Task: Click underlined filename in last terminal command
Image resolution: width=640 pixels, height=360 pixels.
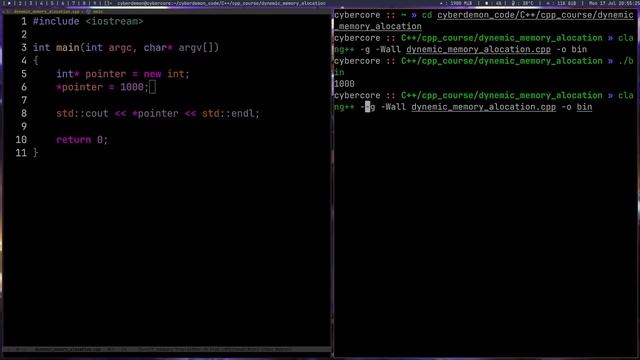Action: (x=484, y=107)
